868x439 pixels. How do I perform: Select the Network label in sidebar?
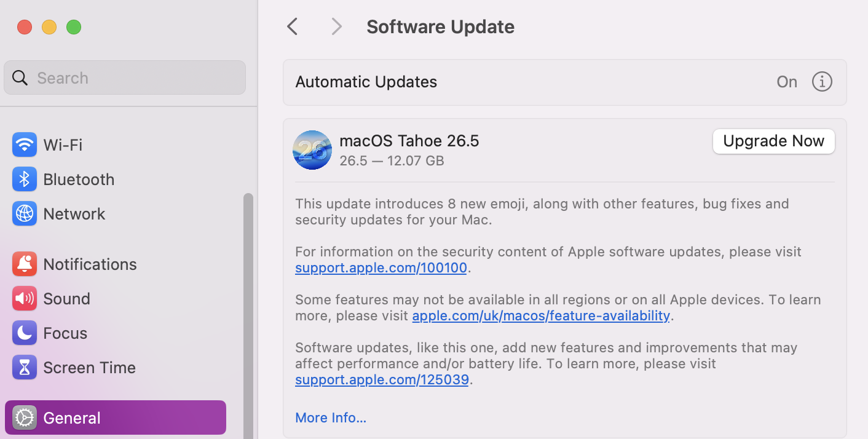74,214
